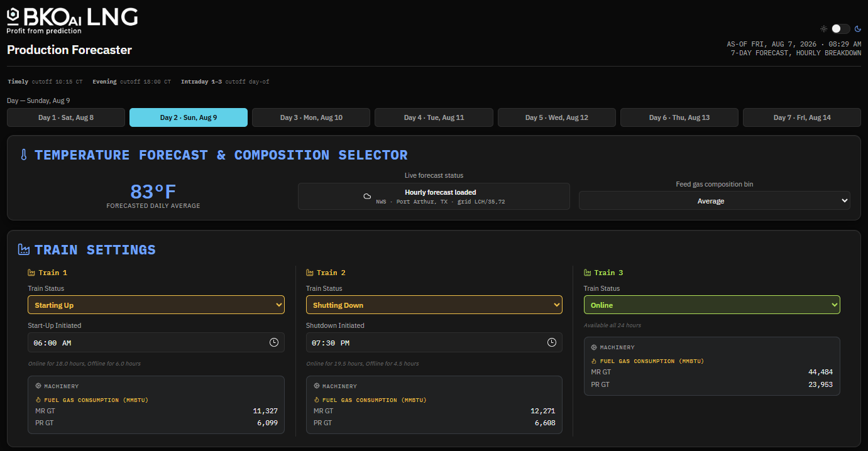
Task: Toggle the light/dark theme switch
Action: point(840,29)
